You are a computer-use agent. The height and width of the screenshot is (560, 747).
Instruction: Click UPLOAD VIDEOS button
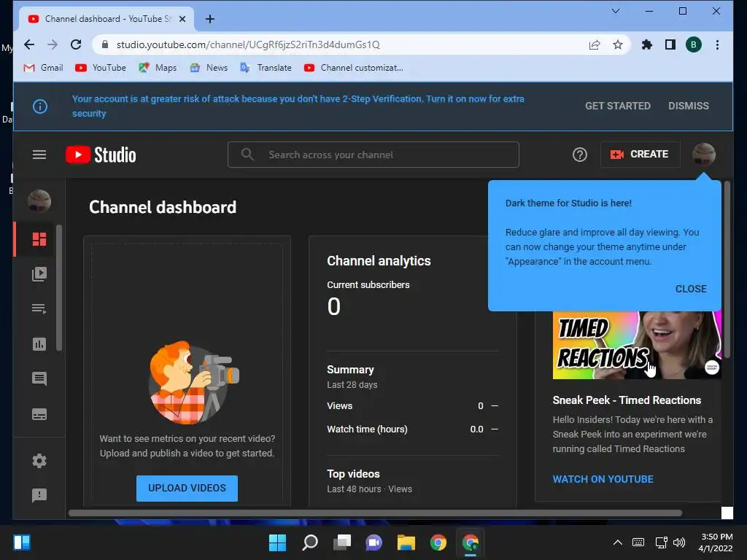pos(187,488)
